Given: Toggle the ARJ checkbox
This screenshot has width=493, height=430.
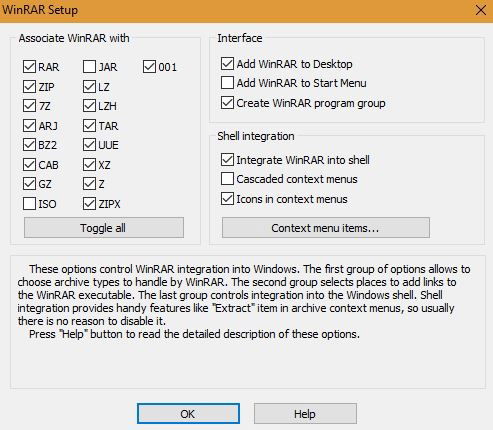Looking at the screenshot, I should [x=29, y=126].
